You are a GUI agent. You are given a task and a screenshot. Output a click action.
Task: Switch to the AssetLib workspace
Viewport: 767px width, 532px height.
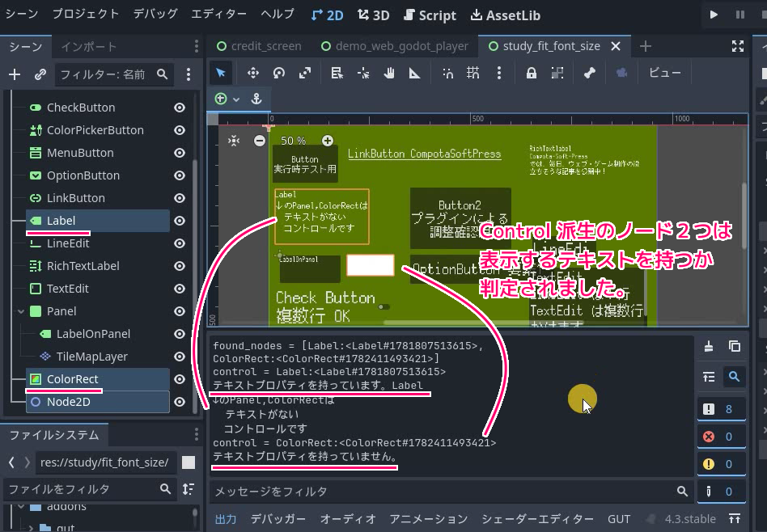coord(506,15)
